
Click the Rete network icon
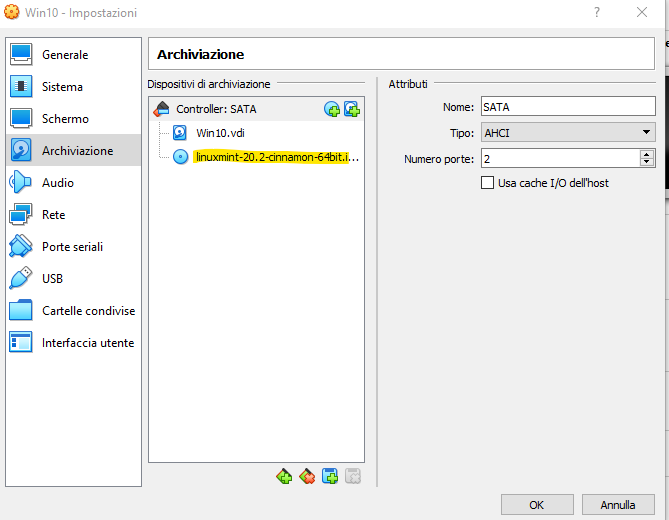[20, 214]
